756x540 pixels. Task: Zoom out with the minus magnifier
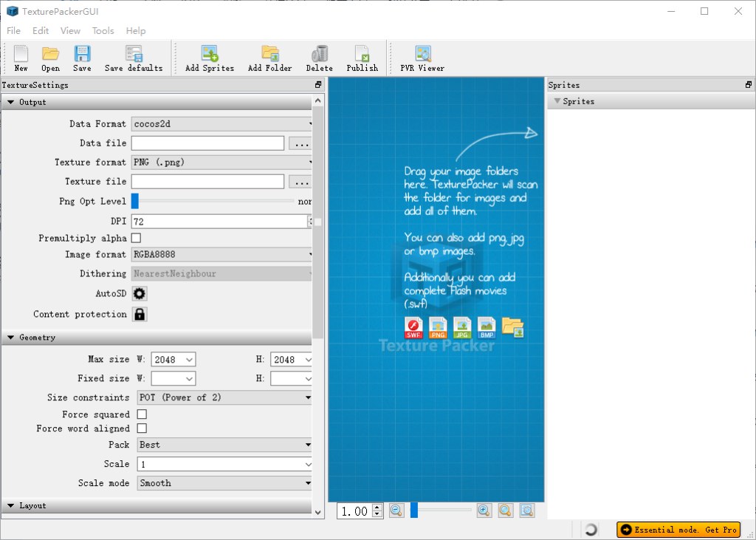pyautogui.click(x=396, y=510)
